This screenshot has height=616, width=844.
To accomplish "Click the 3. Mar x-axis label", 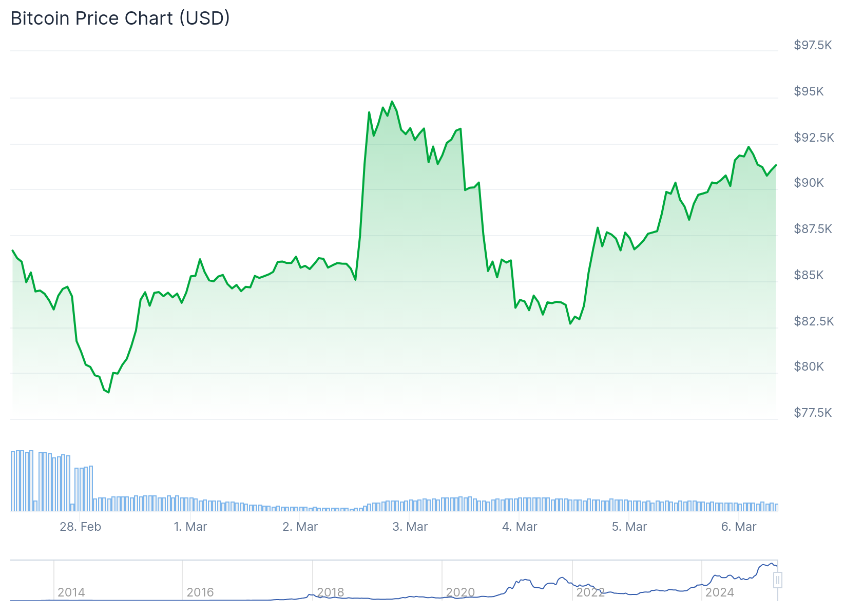I will point(410,527).
